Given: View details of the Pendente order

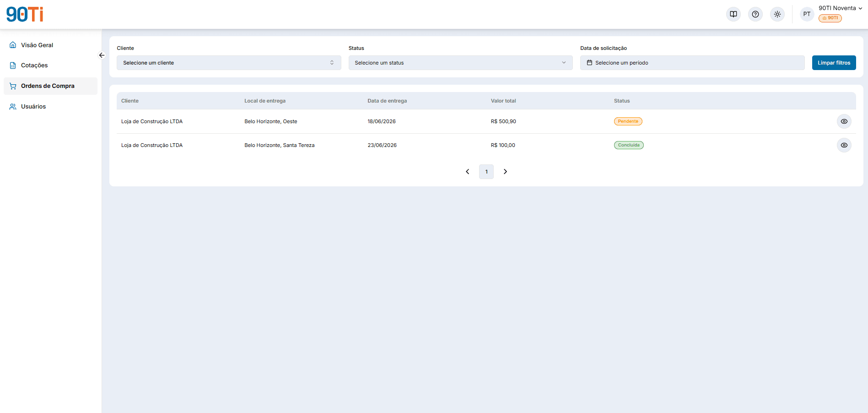Looking at the screenshot, I should point(844,121).
